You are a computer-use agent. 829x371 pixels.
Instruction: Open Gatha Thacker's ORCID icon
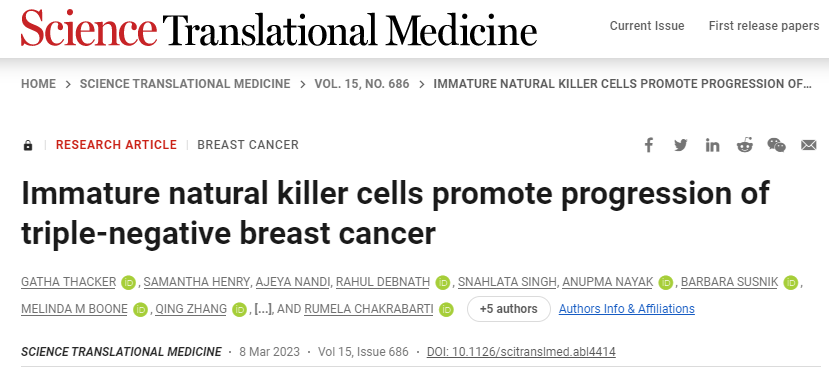click(x=128, y=283)
